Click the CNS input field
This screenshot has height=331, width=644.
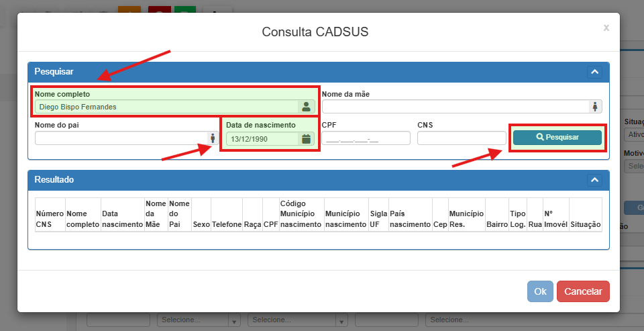[461, 138]
